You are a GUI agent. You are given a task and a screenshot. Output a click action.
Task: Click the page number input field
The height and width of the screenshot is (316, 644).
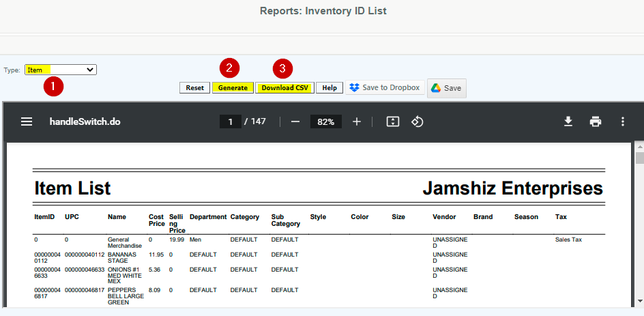coord(231,121)
